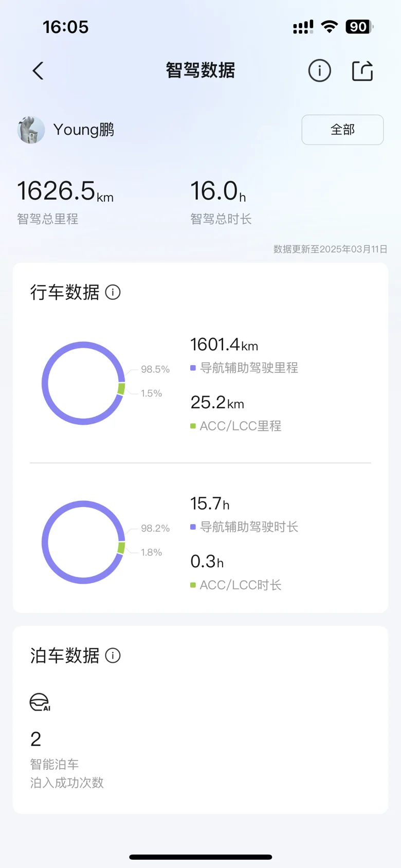Select the duration donut chart
401x868 pixels.
83,542
